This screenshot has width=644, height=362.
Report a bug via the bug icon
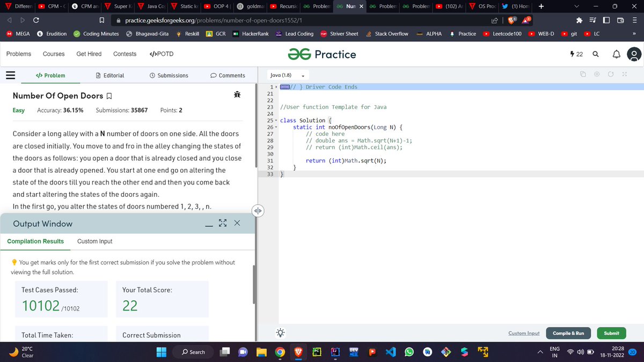pyautogui.click(x=237, y=94)
